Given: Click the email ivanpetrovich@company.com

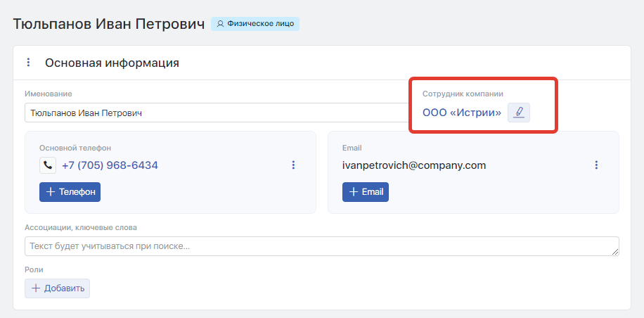Looking at the screenshot, I should (414, 165).
